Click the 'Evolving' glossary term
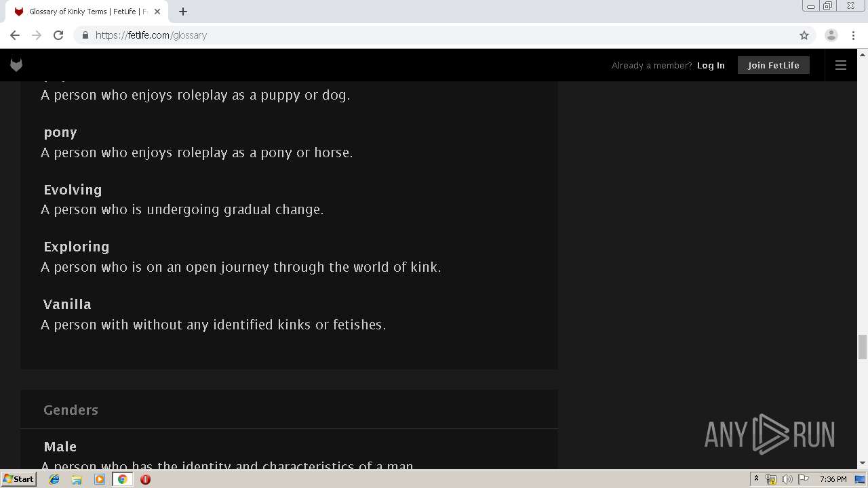 pyautogui.click(x=73, y=190)
